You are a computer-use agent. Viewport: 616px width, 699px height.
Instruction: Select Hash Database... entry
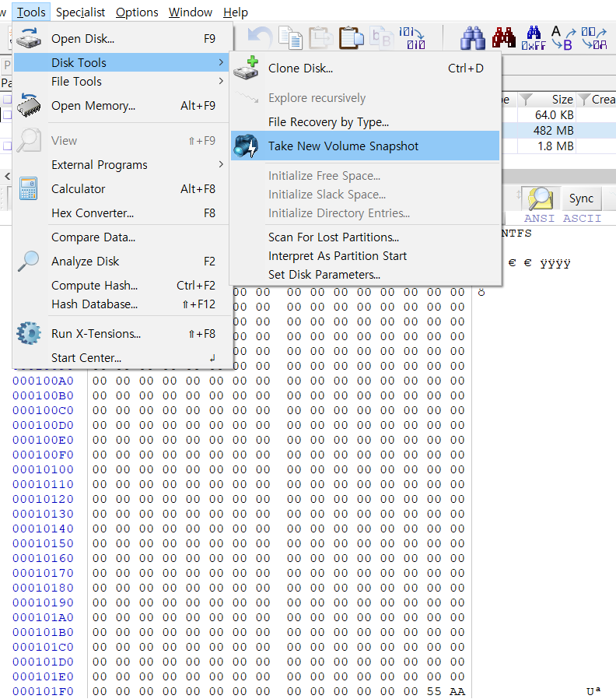point(121,304)
